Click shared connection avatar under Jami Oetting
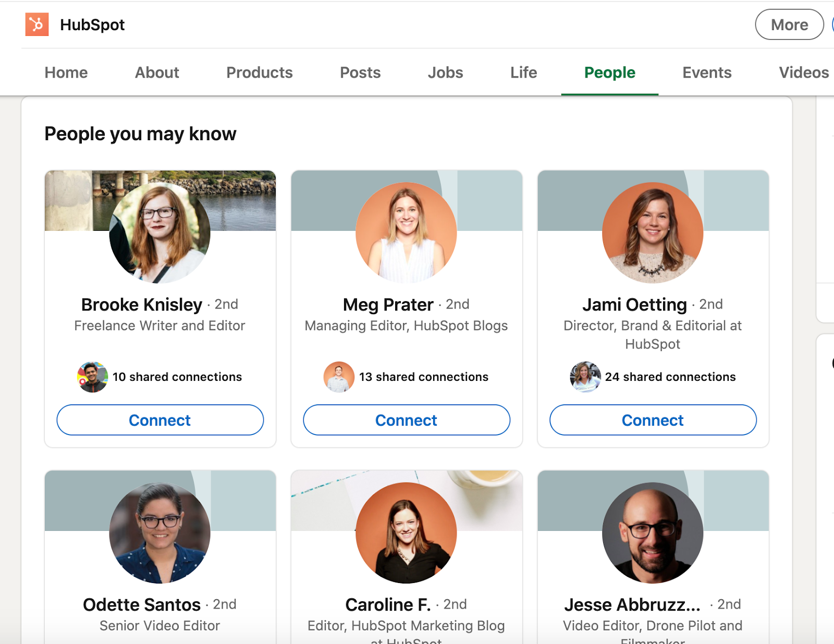The width and height of the screenshot is (834, 644). [x=585, y=377]
